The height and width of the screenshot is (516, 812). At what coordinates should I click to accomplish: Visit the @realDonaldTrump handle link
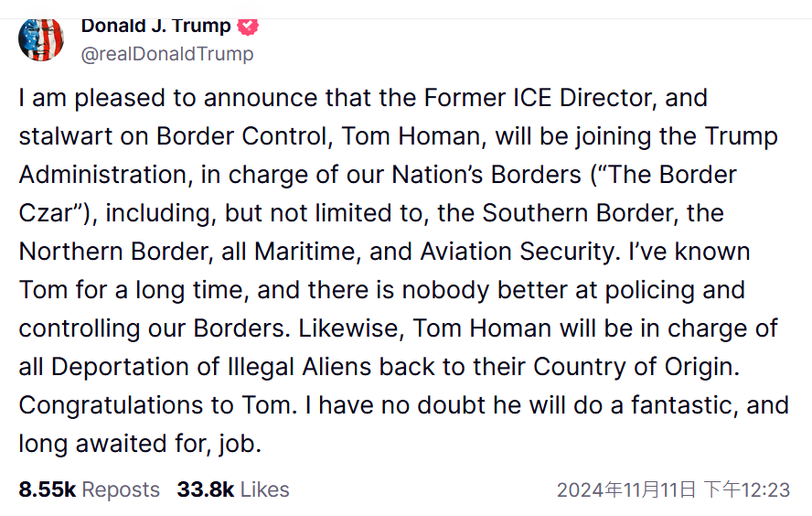click(167, 54)
